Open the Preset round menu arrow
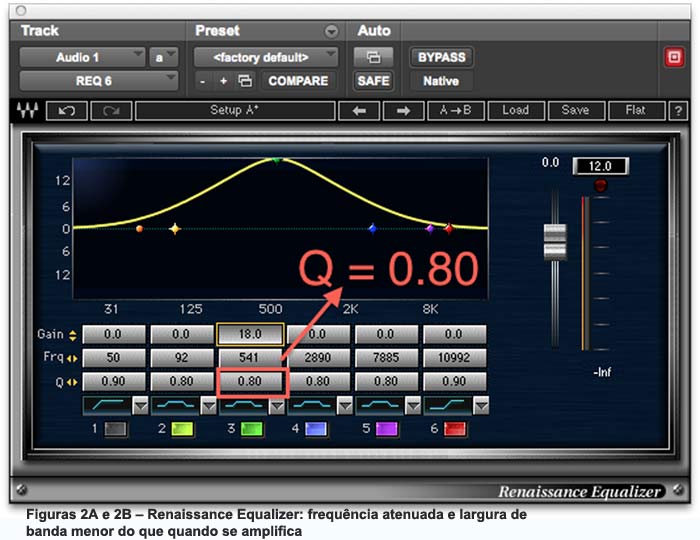 coord(331,31)
